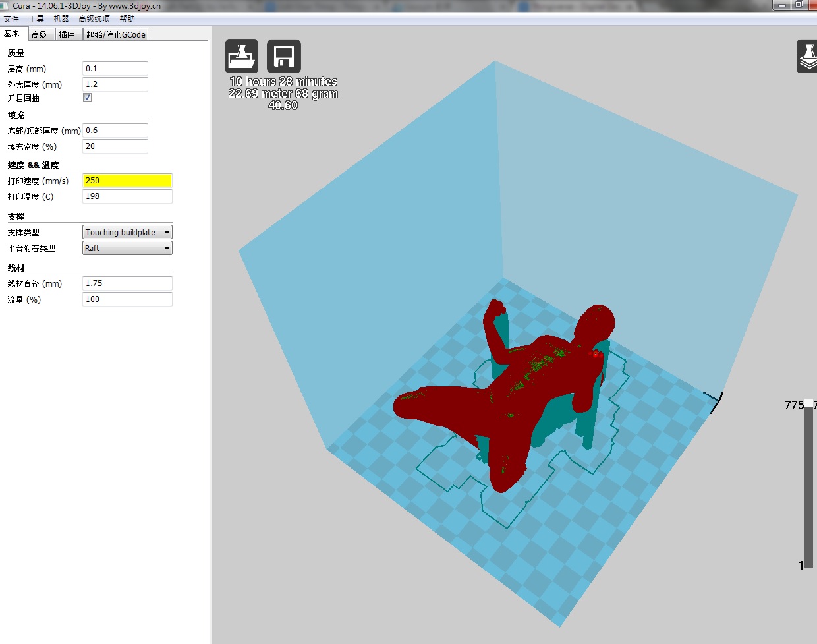Click the 支撑类型 label
The width and height of the screenshot is (817, 644).
tap(23, 232)
